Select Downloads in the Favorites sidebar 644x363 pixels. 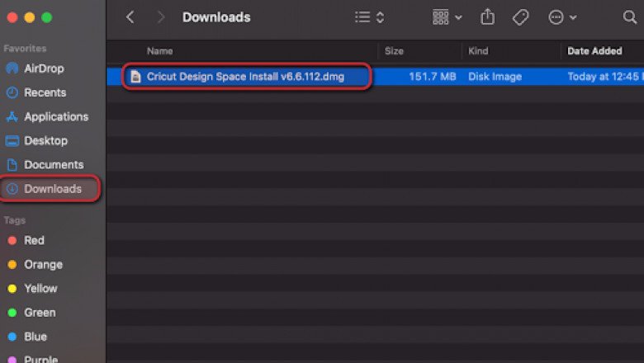click(x=52, y=189)
